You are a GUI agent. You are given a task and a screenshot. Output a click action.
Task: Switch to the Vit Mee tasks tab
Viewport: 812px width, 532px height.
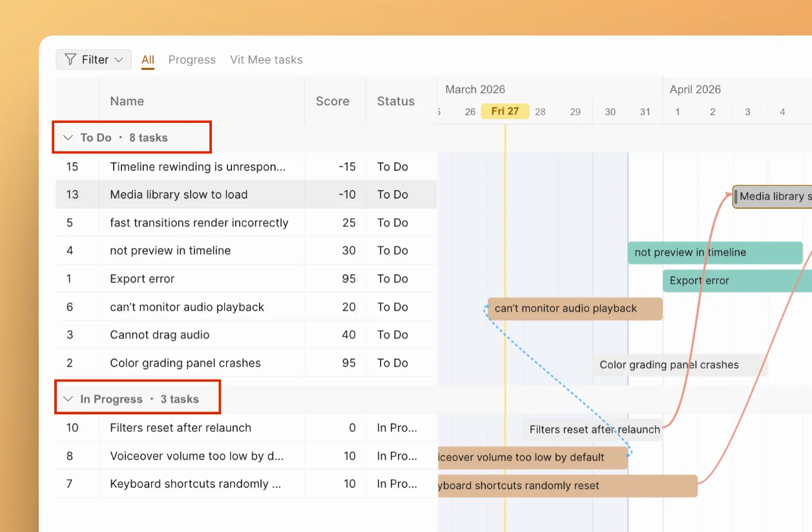pyautogui.click(x=266, y=59)
